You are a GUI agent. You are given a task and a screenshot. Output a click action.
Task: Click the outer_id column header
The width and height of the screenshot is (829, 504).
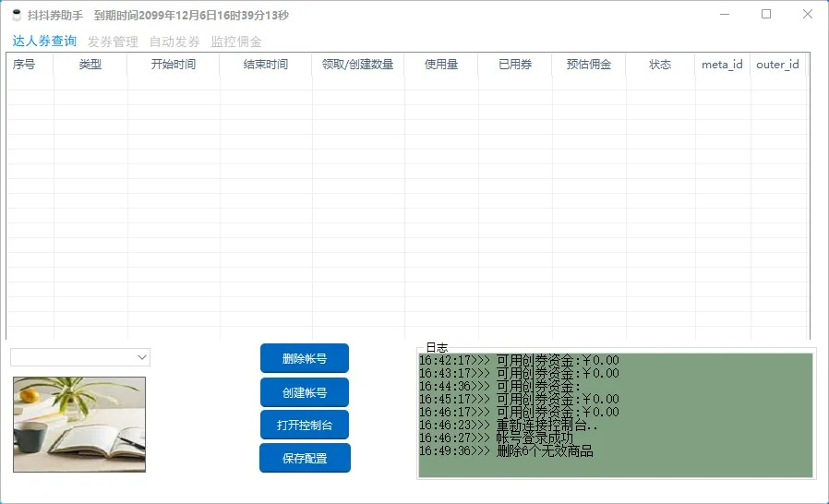pos(777,65)
